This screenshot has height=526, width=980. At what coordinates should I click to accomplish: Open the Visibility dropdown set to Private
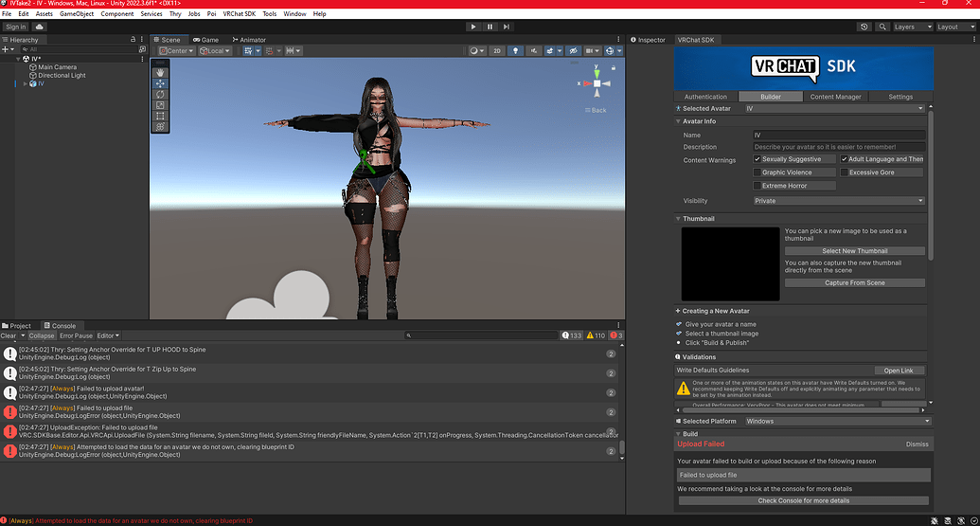838,201
